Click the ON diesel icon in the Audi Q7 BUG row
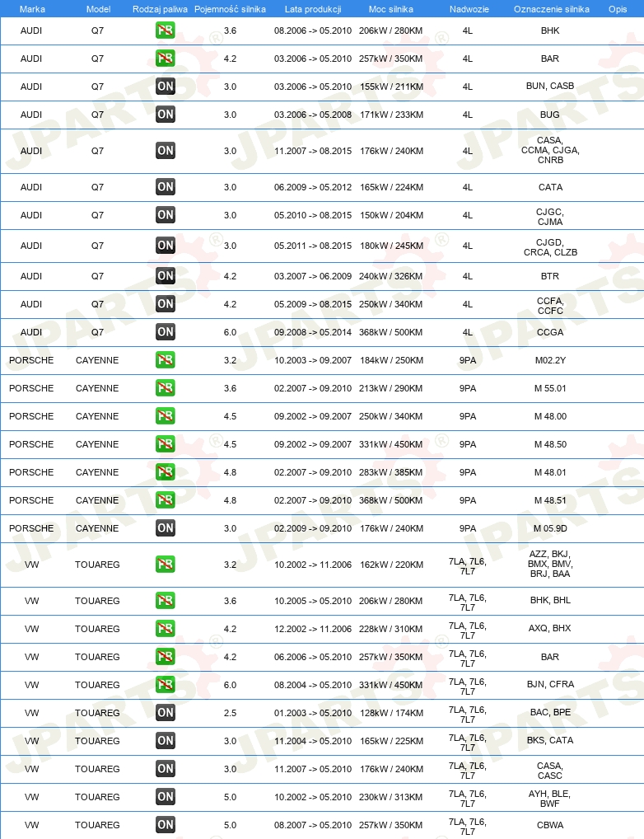Screen dimensions: 644x839 [x=166, y=114]
